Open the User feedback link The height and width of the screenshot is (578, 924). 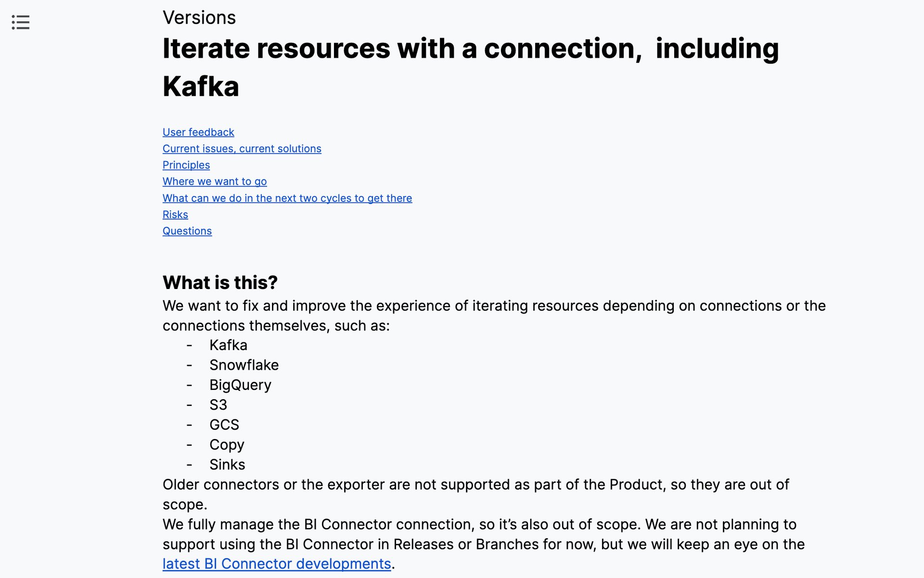(x=198, y=132)
